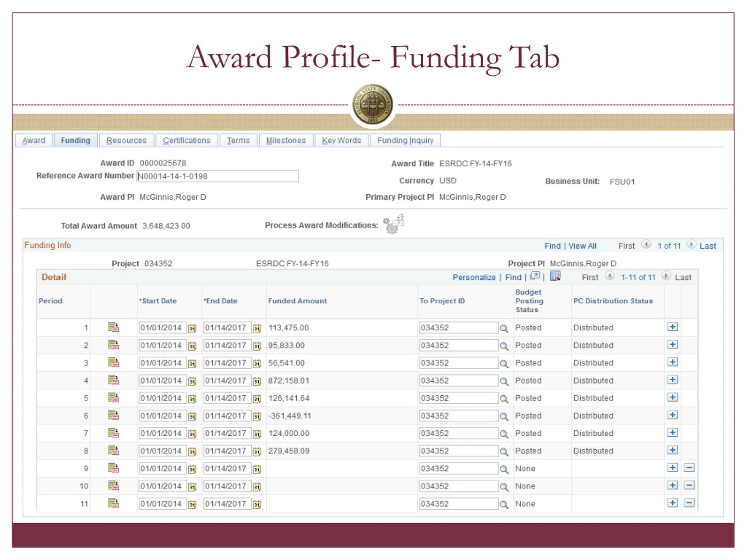Look up To Project ID for period 11
Viewport: 747px width, 560px height.
504,505
